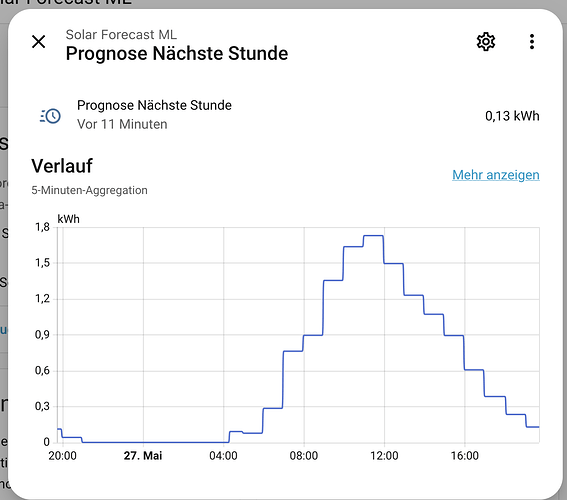Screen dimensions: 567x500
Task: Click the 27. Mai axis label
Action: point(143,456)
